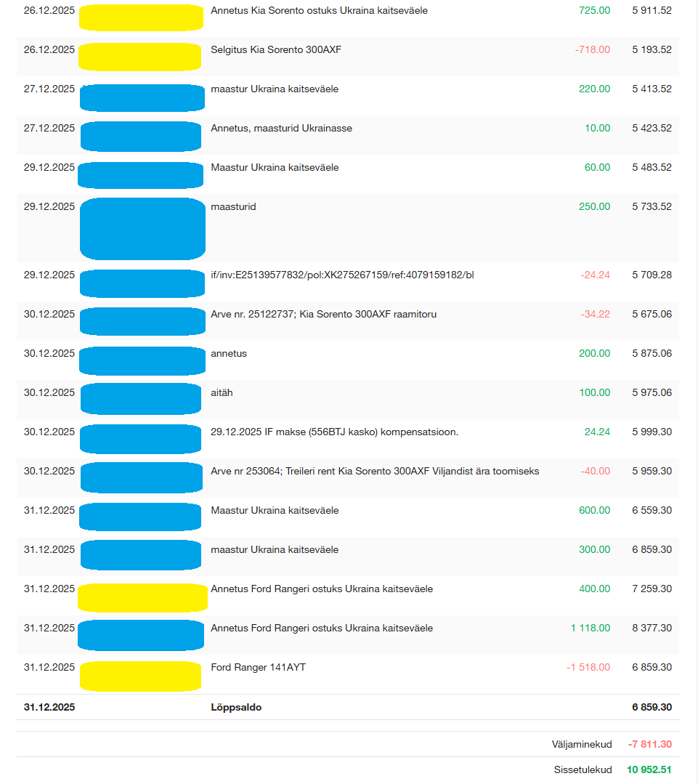This screenshot has height=784, width=698.
Task: Select the -40.00 trailer rent amount
Action: 595,472
